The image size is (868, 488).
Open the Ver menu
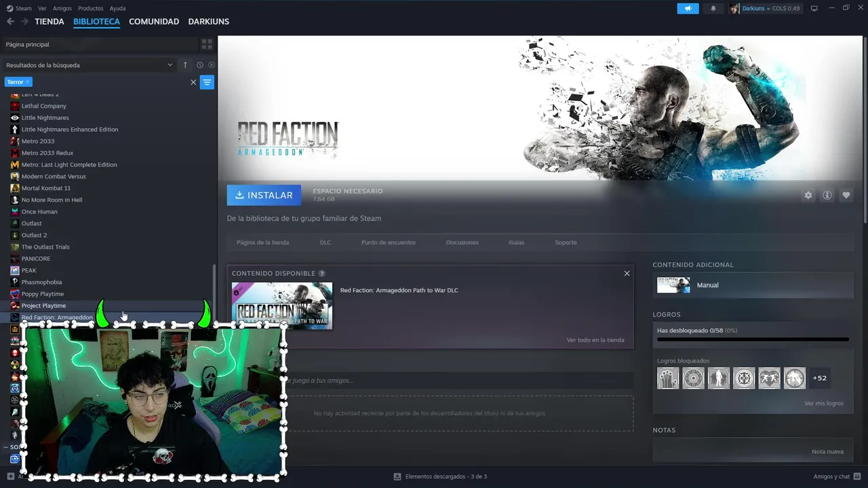click(42, 8)
